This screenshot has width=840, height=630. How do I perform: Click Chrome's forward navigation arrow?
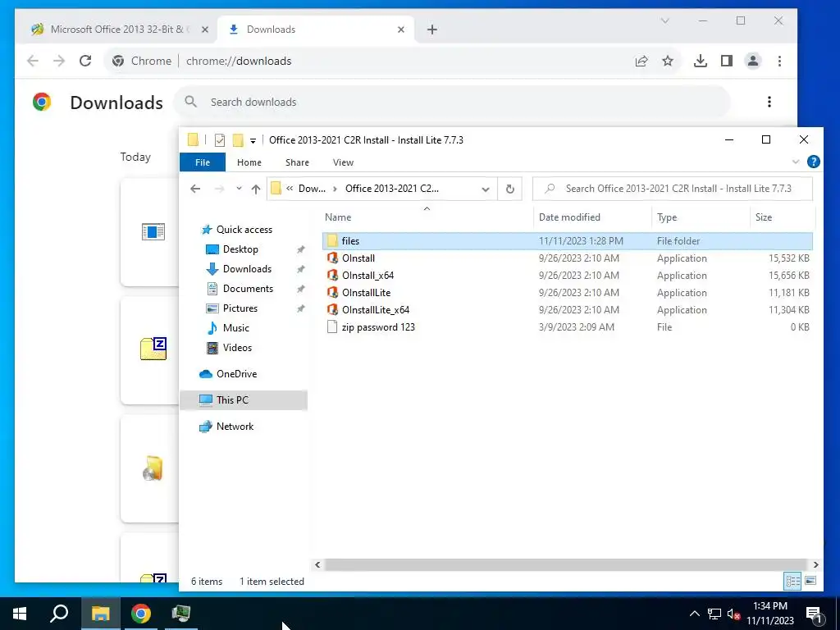(x=59, y=61)
